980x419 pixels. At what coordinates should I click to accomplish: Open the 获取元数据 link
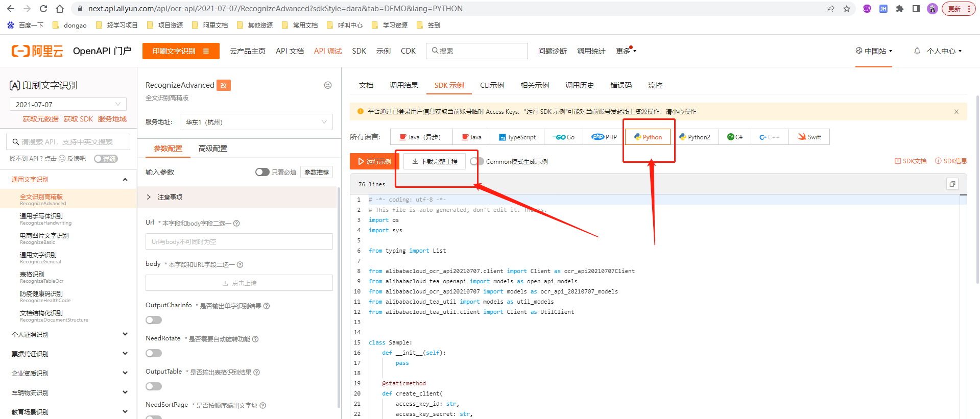point(40,119)
